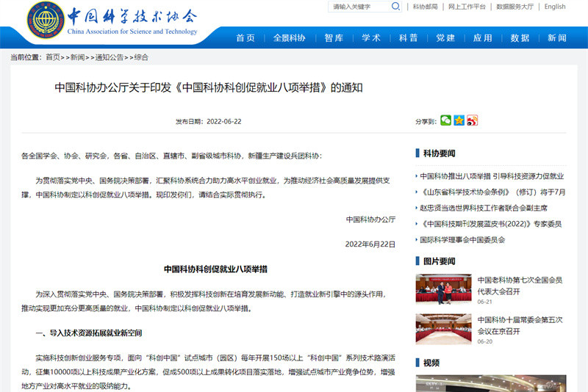Click the 科协要闻 section heading
588x392 pixels.
pyautogui.click(x=439, y=153)
